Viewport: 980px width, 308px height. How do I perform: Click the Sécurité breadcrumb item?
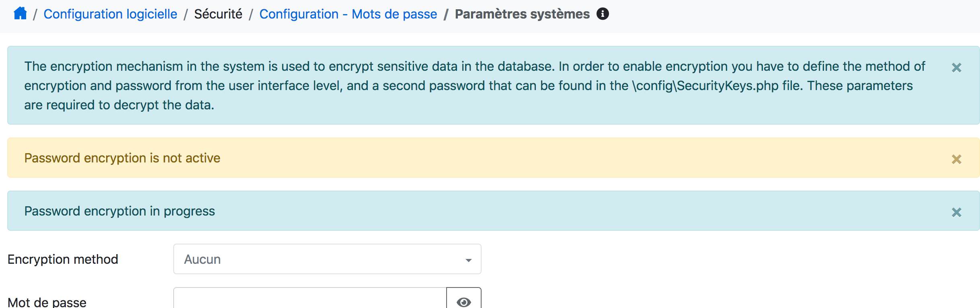coord(218,13)
